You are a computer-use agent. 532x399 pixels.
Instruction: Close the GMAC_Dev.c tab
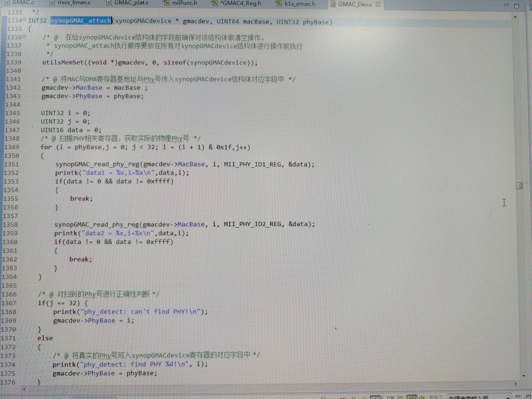[x=378, y=4]
